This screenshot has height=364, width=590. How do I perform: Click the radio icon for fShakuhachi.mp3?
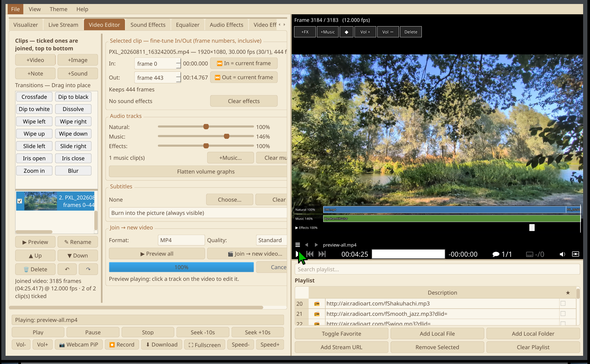pos(317,304)
